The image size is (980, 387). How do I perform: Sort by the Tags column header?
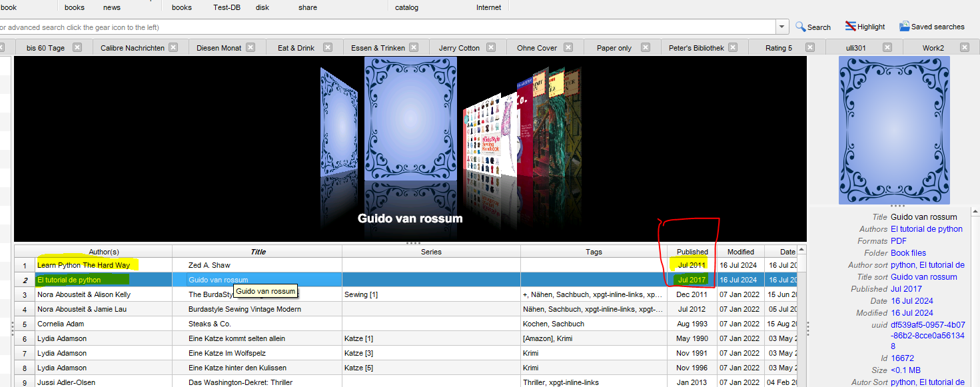[594, 251]
